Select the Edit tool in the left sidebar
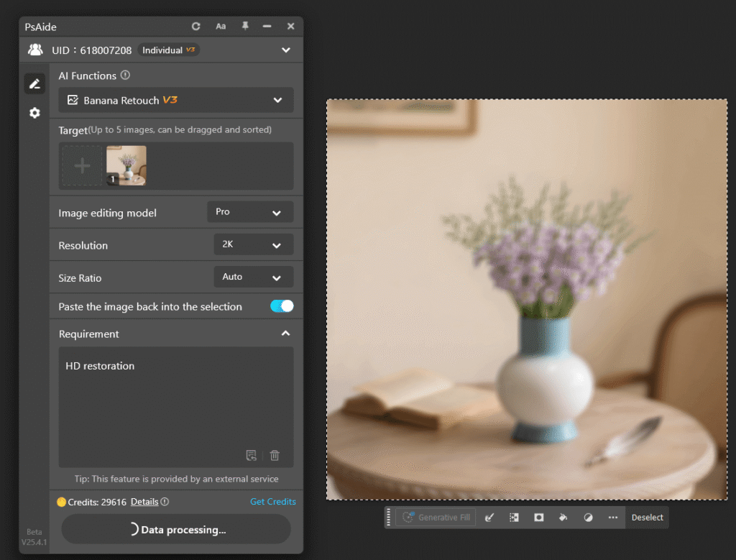 [x=34, y=83]
